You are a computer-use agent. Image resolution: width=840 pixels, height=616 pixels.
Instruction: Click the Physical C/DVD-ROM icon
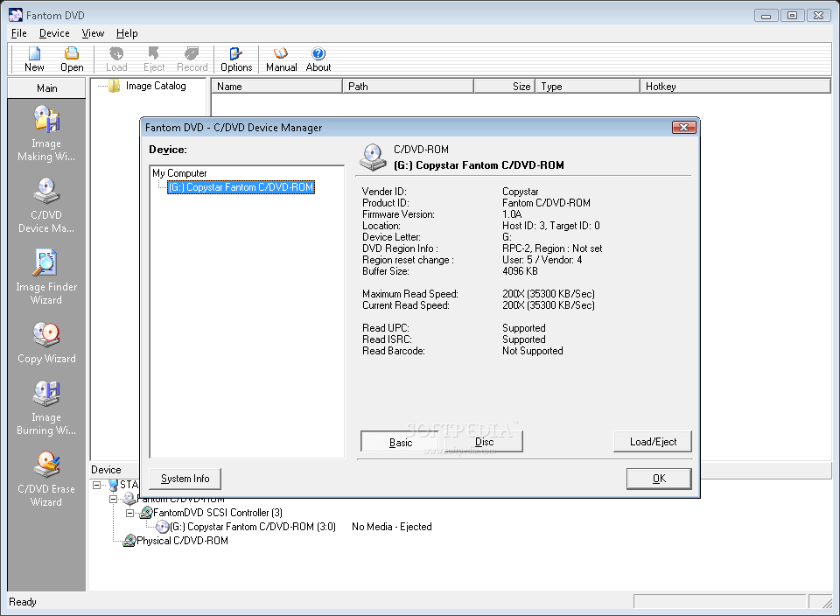[129, 541]
